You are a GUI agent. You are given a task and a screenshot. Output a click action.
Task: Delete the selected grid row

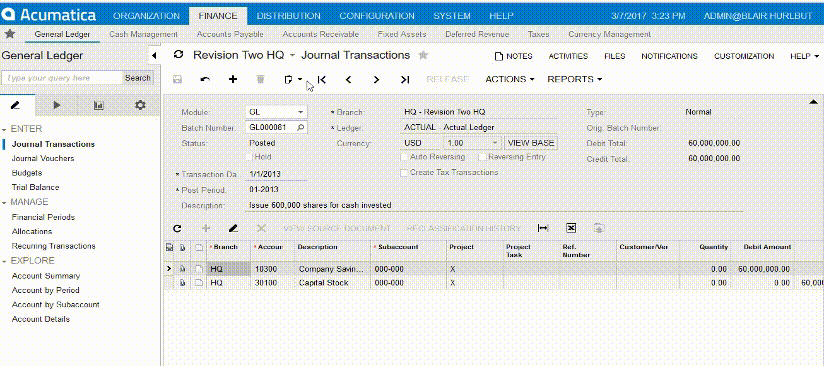(261, 228)
